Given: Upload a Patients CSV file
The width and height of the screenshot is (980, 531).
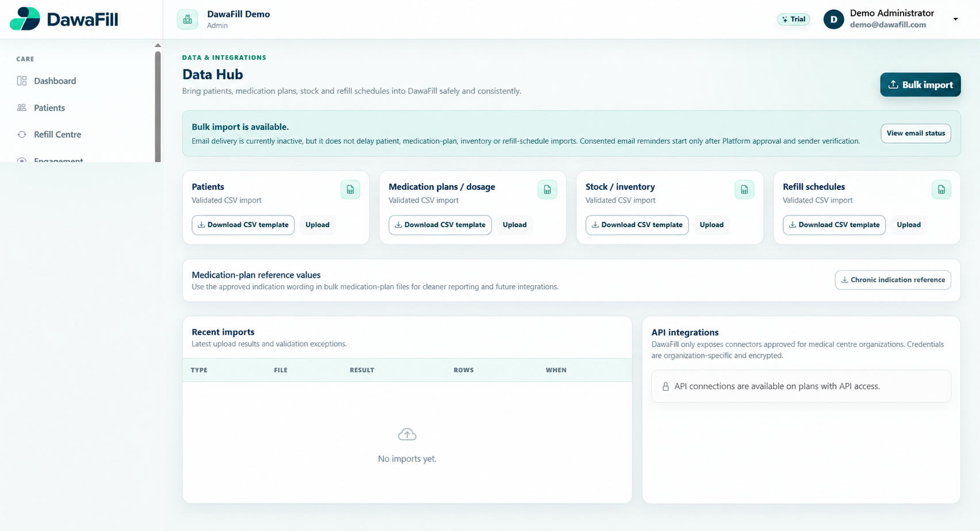Looking at the screenshot, I should 317,225.
